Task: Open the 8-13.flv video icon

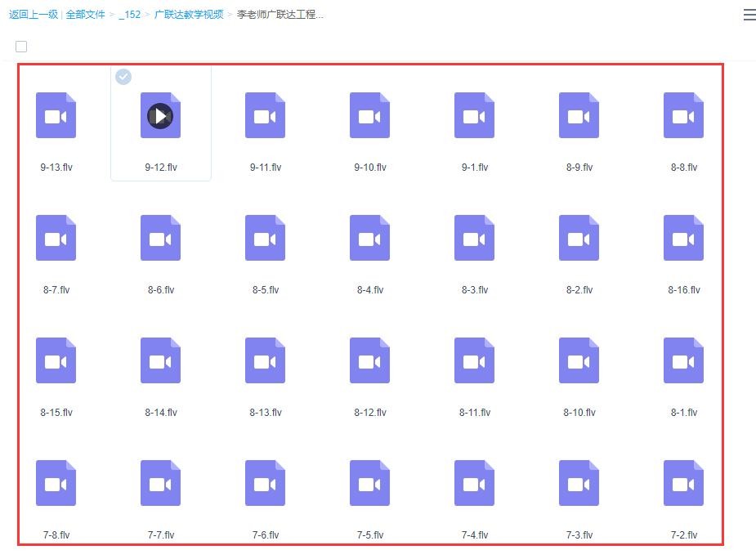Action: pos(265,360)
